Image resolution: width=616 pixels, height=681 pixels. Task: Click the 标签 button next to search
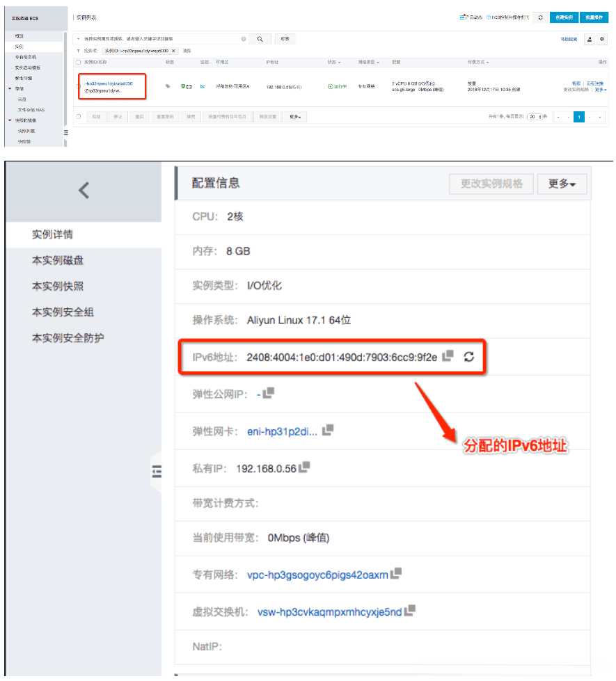coord(285,39)
